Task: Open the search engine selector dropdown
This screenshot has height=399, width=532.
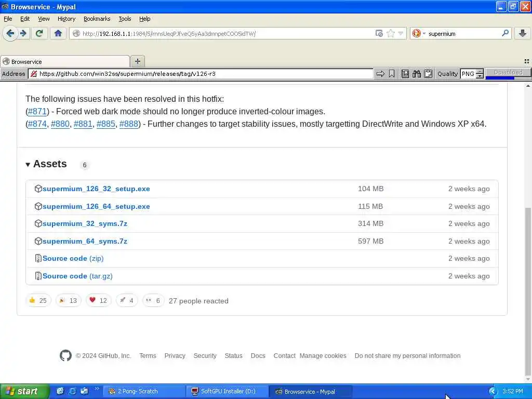Action: (419, 33)
